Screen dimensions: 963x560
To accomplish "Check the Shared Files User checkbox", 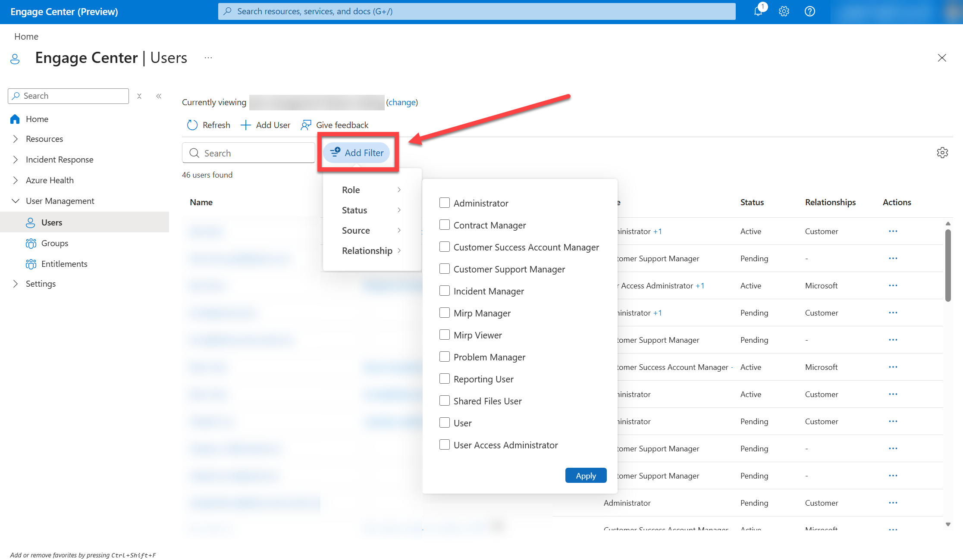I will click(x=445, y=400).
